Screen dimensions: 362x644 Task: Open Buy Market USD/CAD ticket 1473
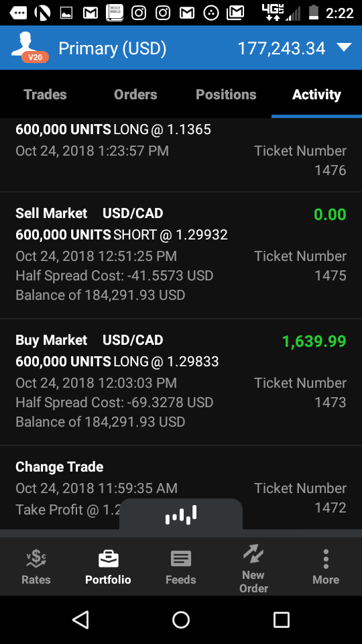click(181, 382)
